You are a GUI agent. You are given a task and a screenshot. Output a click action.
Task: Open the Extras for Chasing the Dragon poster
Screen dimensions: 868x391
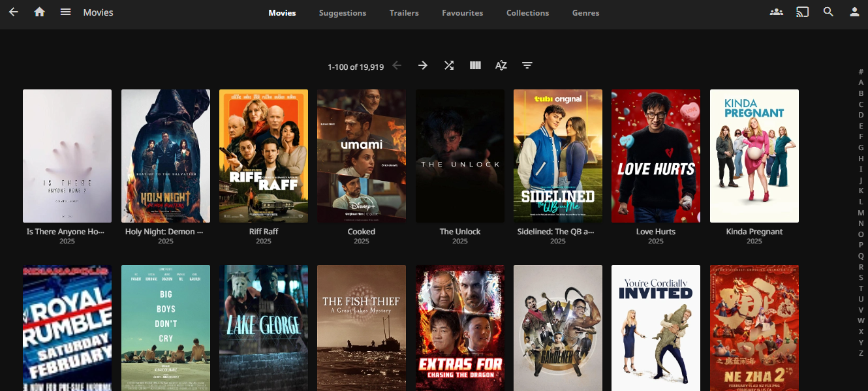click(460, 328)
